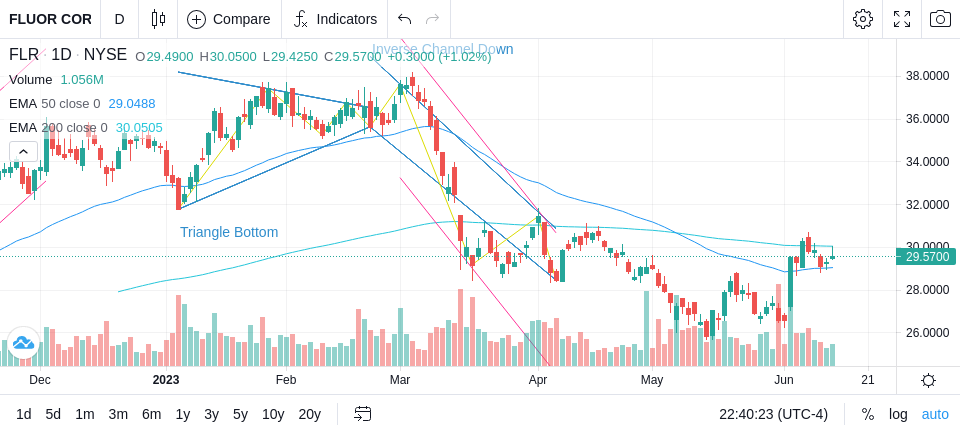Redo the last chart action
Viewport: 960px width, 433px height.
433,19
